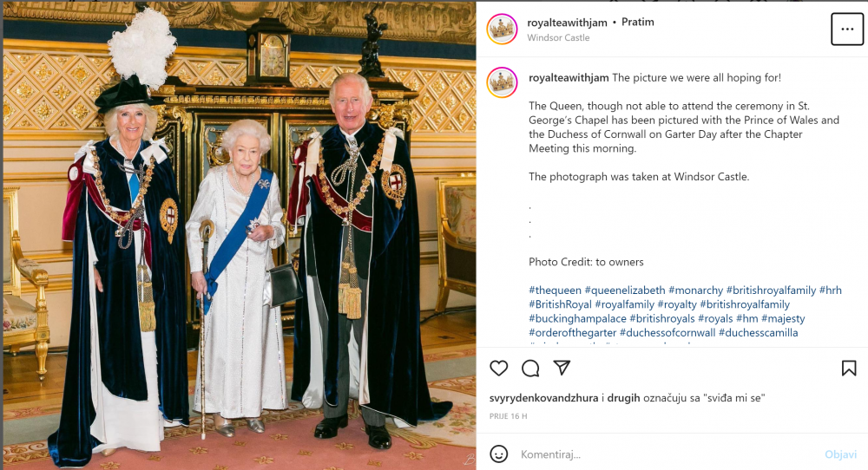Open the three-dot more options menu
The image size is (868, 470).
pyautogui.click(x=847, y=29)
